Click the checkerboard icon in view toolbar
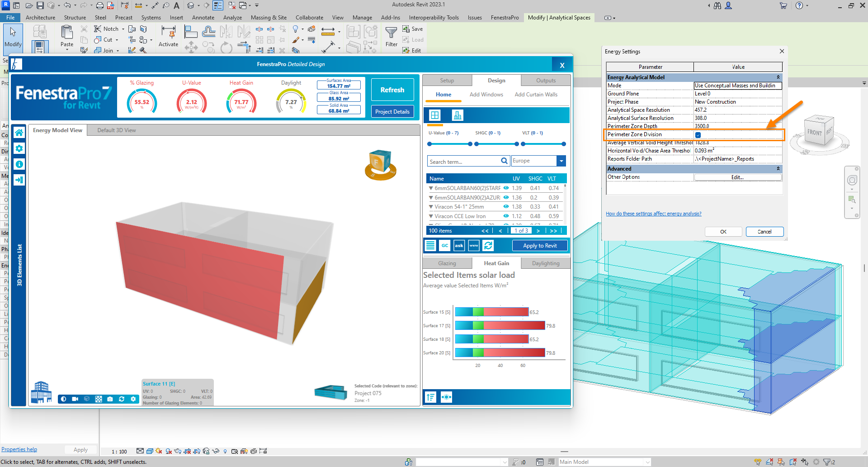The width and height of the screenshot is (868, 467). coord(99,399)
